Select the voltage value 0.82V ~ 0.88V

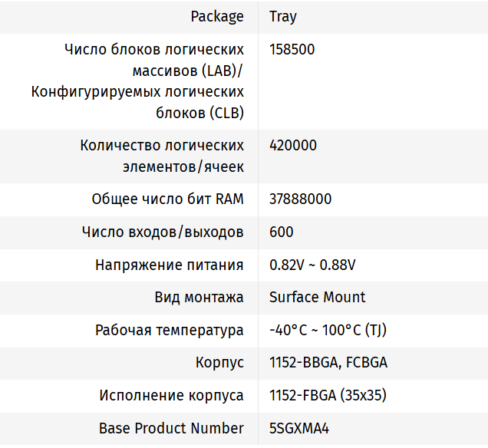[x=312, y=265]
